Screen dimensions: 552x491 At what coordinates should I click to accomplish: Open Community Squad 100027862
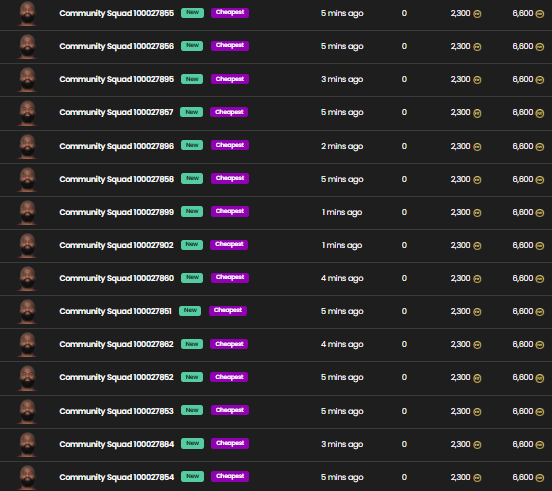117,345
